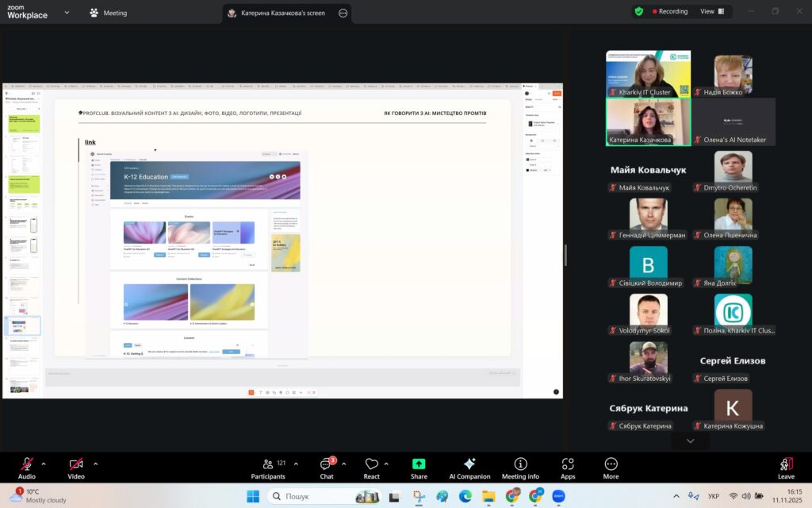This screenshot has height=508, width=812.
Task: Open the React emoji menu
Action: (x=372, y=468)
